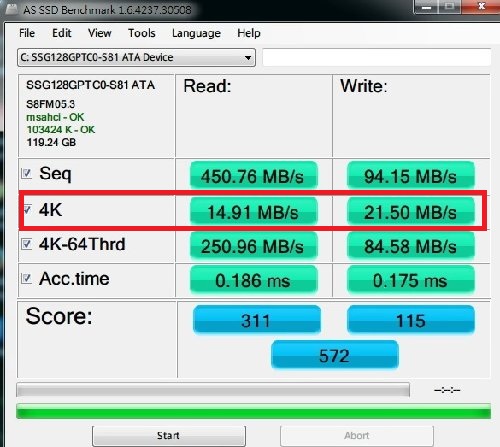Viewport: 500px width, 447px height.
Task: Click Seq read result 450.76 MB/s
Action: point(253,176)
